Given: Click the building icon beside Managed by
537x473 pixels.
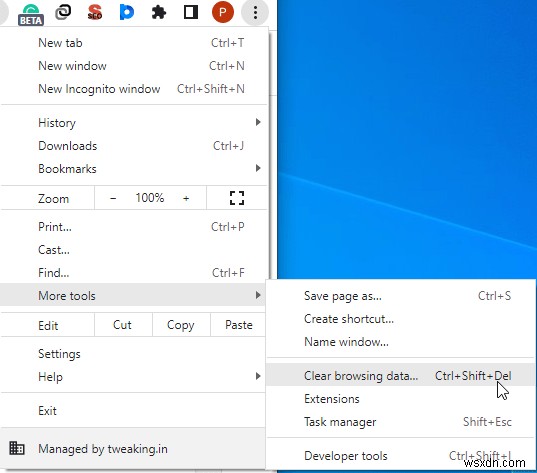Looking at the screenshot, I should [17, 448].
